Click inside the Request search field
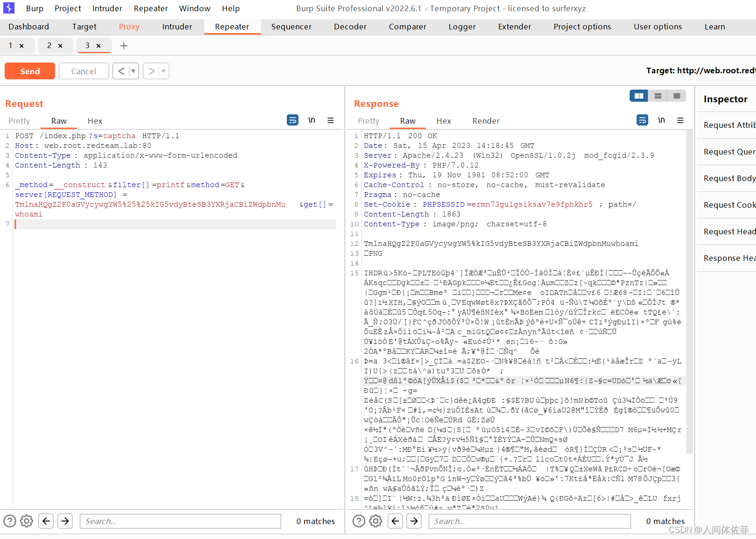Image resolution: width=756 pixels, height=539 pixels. pos(180,521)
